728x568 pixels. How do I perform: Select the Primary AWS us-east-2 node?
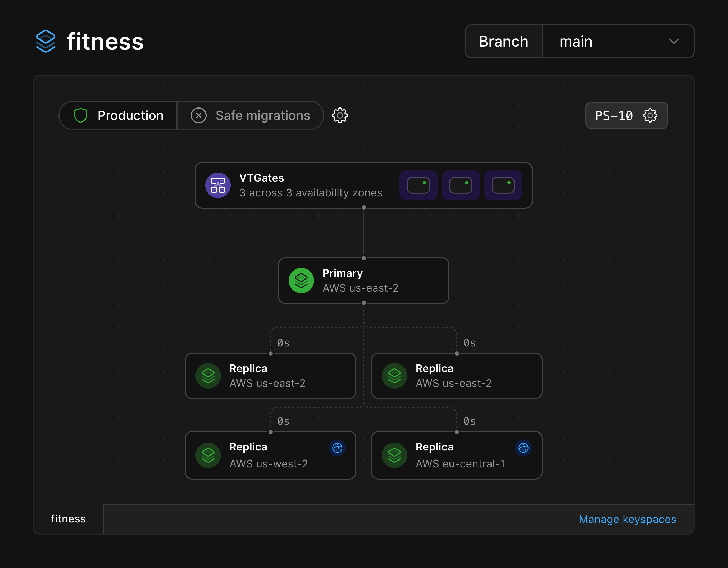click(363, 281)
